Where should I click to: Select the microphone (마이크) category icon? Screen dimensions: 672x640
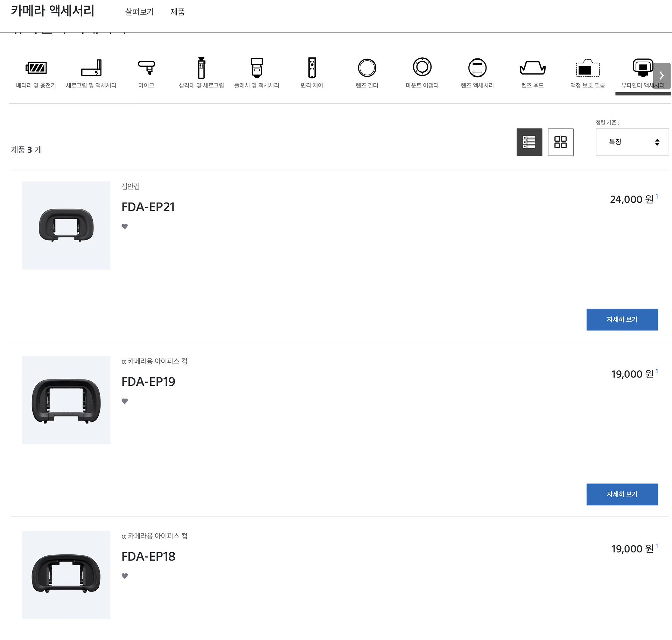[146, 68]
